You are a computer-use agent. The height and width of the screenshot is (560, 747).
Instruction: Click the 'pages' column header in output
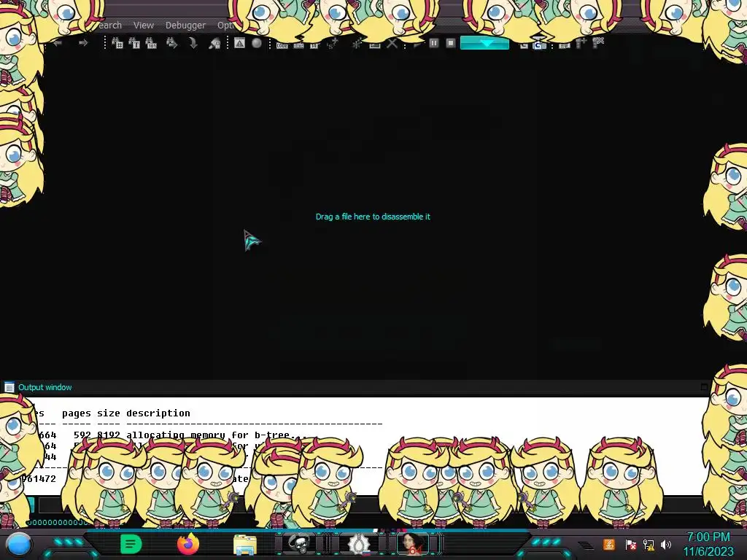click(76, 413)
